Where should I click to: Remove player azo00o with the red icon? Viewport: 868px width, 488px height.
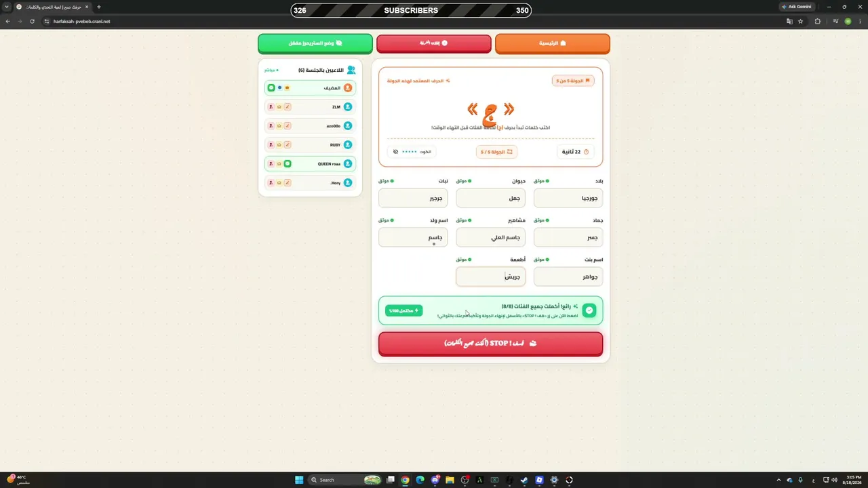[x=271, y=126]
